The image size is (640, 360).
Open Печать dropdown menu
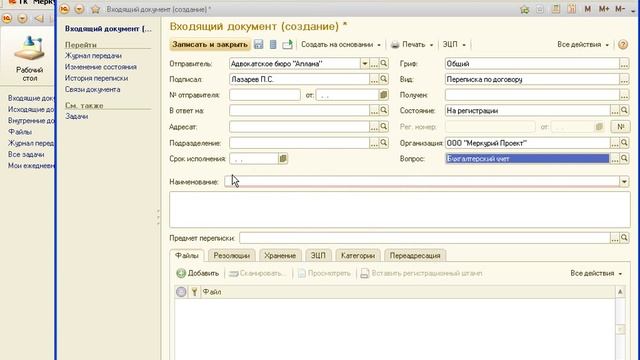(x=418, y=44)
